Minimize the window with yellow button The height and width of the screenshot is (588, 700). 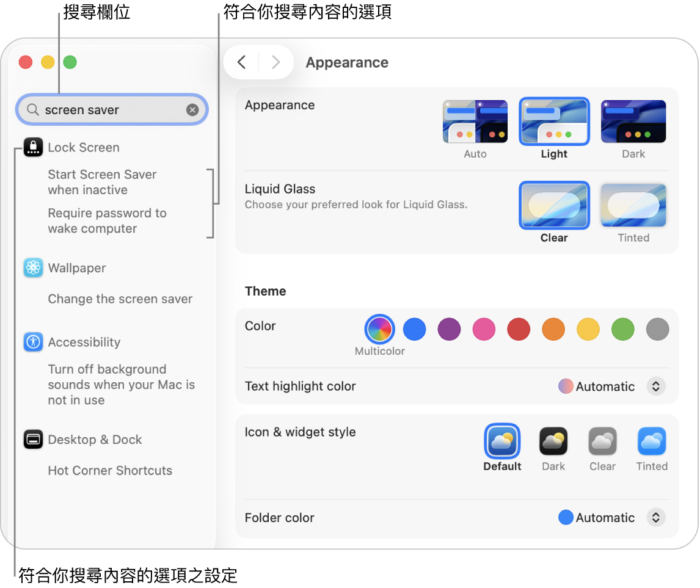coord(48,62)
